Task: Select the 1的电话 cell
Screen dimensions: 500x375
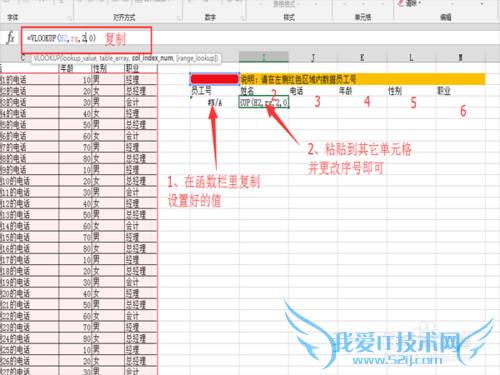Action: click(x=29, y=80)
